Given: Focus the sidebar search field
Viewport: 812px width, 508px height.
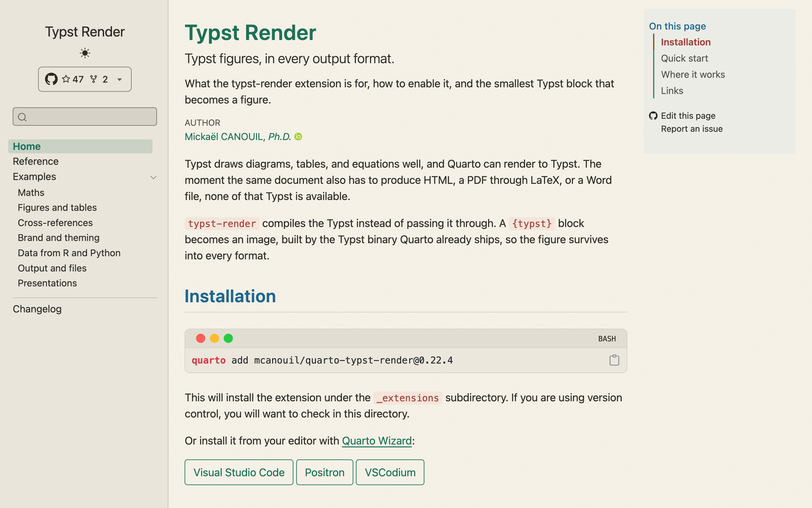Looking at the screenshot, I should pyautogui.click(x=85, y=117).
